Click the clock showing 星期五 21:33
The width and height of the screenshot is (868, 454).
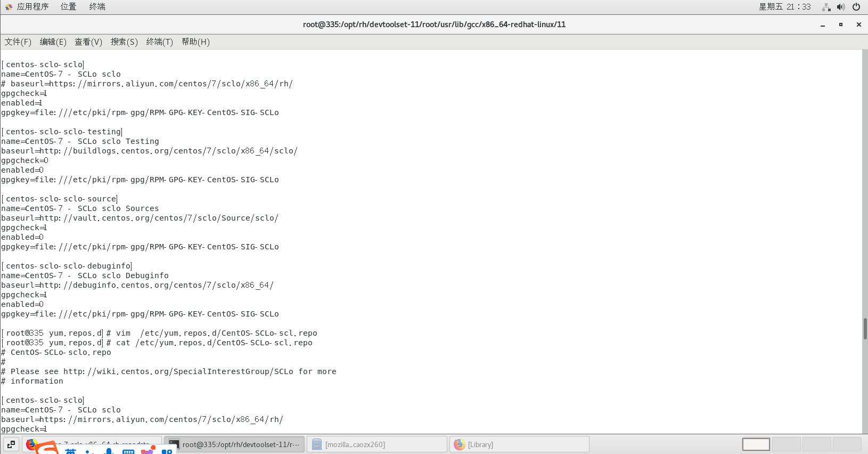[x=784, y=7]
